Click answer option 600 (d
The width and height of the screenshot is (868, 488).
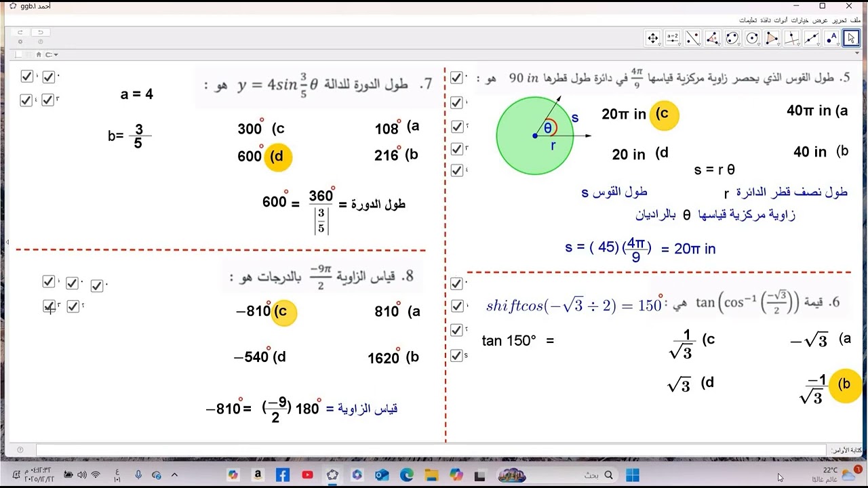pyautogui.click(x=264, y=156)
